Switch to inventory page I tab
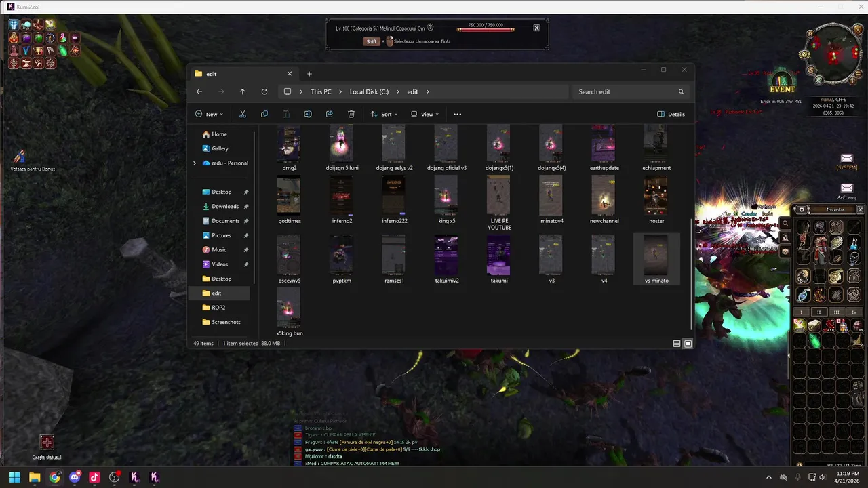The height and width of the screenshot is (488, 868). click(802, 312)
